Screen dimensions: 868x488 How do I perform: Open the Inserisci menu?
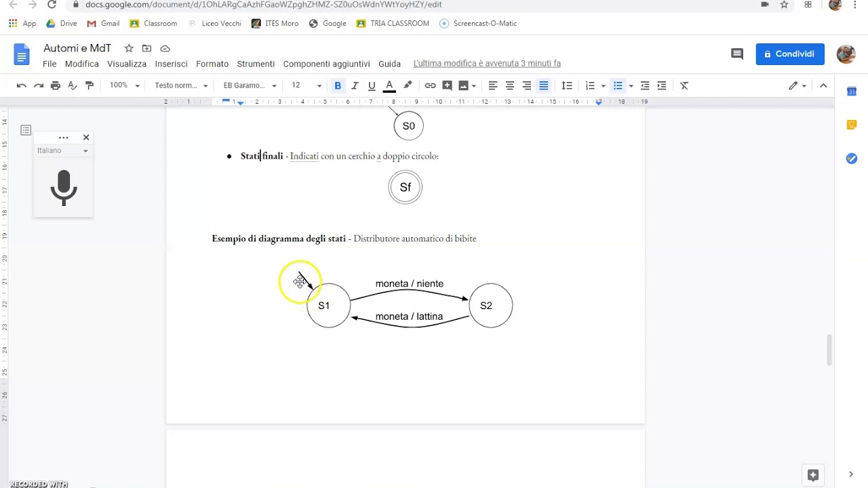point(171,64)
